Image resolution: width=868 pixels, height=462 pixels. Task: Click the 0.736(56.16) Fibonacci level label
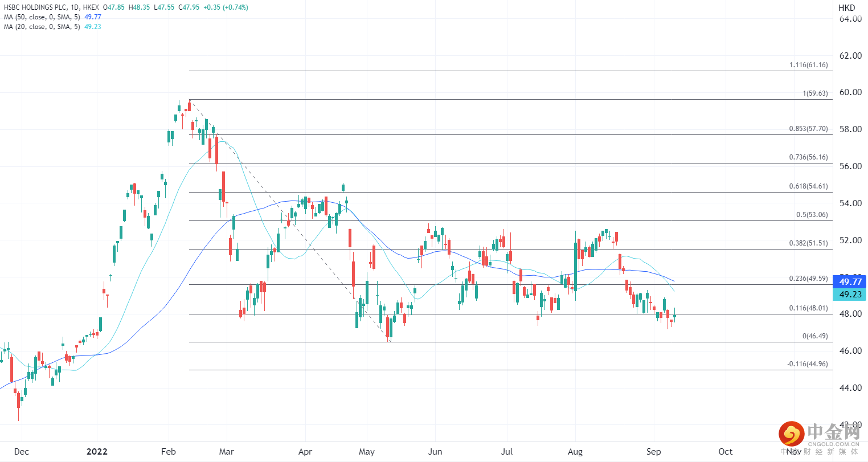click(809, 157)
